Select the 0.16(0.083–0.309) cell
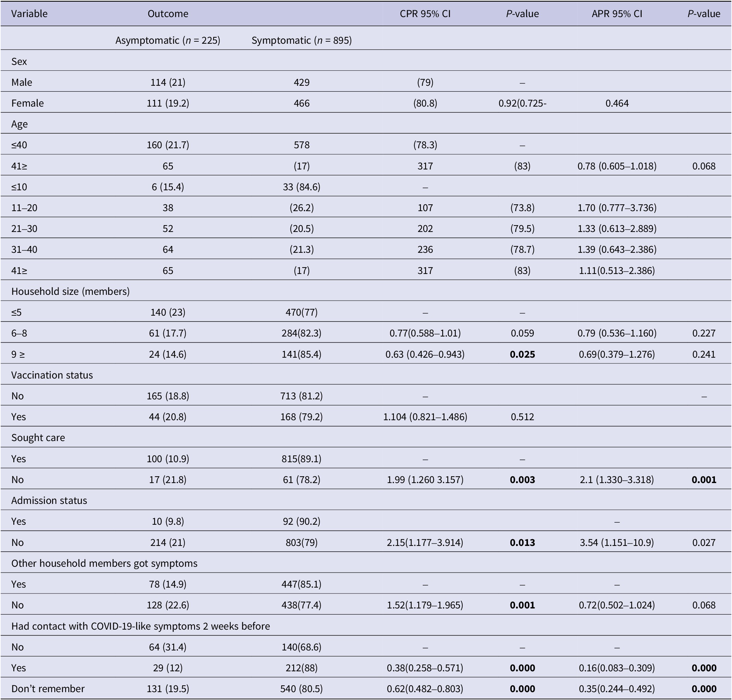The image size is (732, 700). coord(617,668)
